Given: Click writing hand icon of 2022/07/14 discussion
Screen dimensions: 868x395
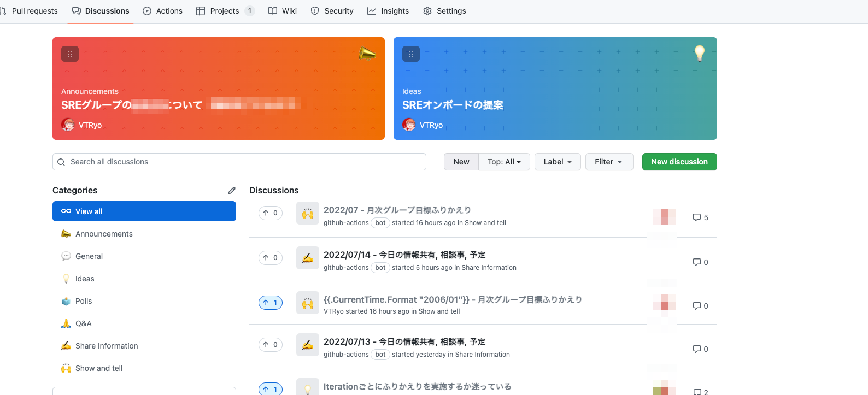Looking at the screenshot, I should 308,258.
